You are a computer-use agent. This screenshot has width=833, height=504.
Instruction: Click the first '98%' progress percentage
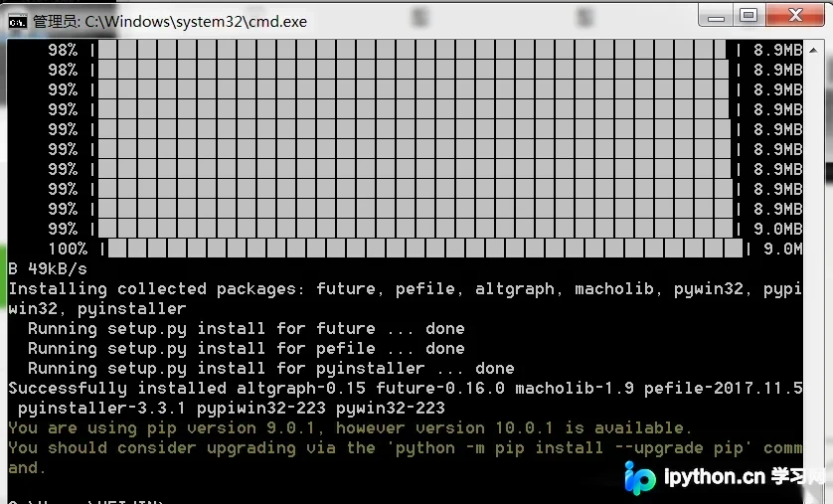63,50
